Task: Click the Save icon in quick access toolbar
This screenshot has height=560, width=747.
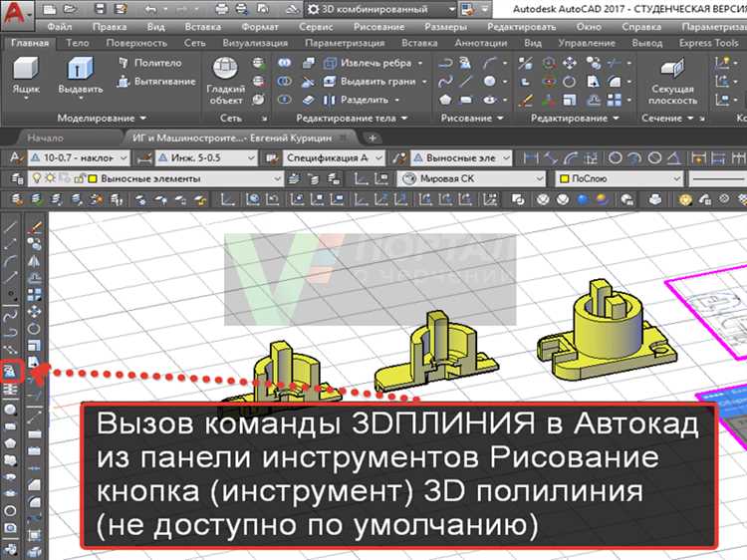Action: tap(100, 9)
